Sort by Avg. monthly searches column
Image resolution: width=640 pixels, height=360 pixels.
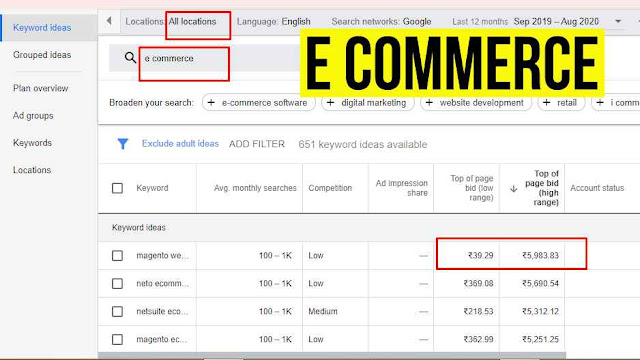pos(255,188)
